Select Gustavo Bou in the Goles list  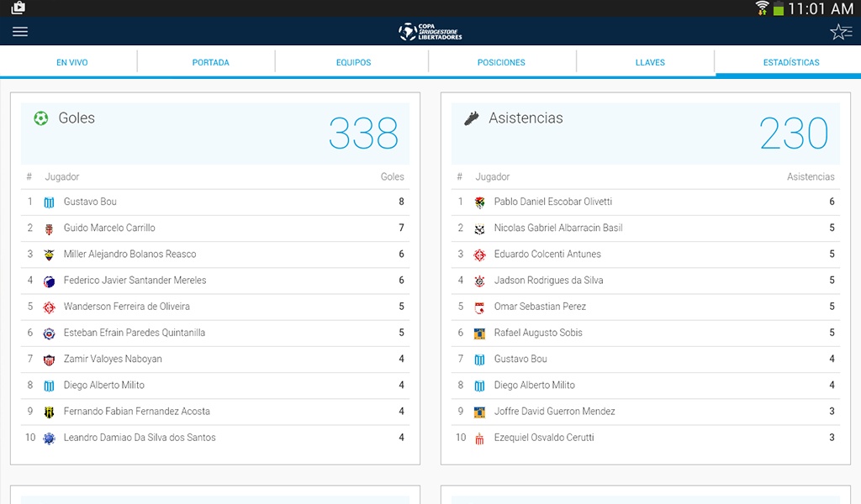(x=215, y=202)
